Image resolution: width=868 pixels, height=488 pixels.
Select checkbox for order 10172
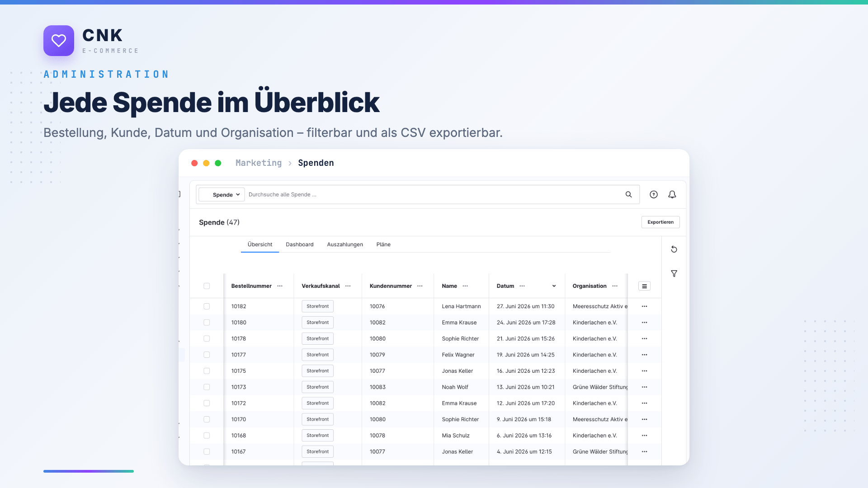[x=207, y=403]
